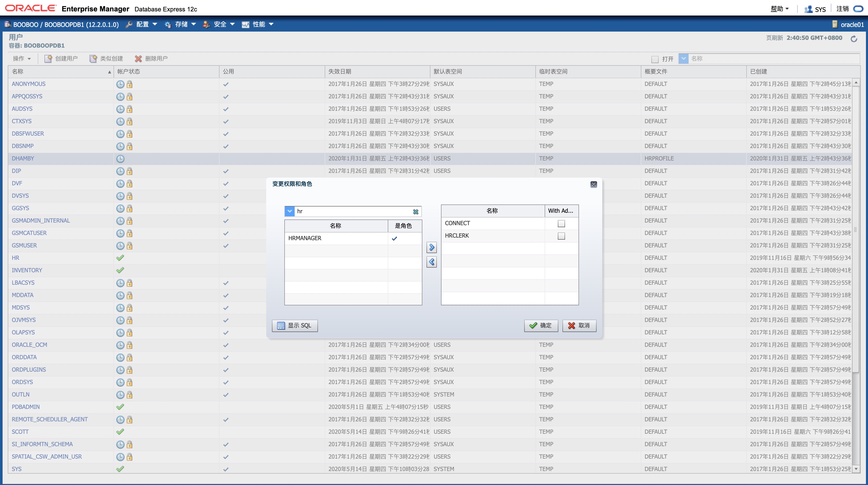This screenshot has height=485, width=868.
Task: Click the users table vertical scrollbar
Action: (x=856, y=229)
